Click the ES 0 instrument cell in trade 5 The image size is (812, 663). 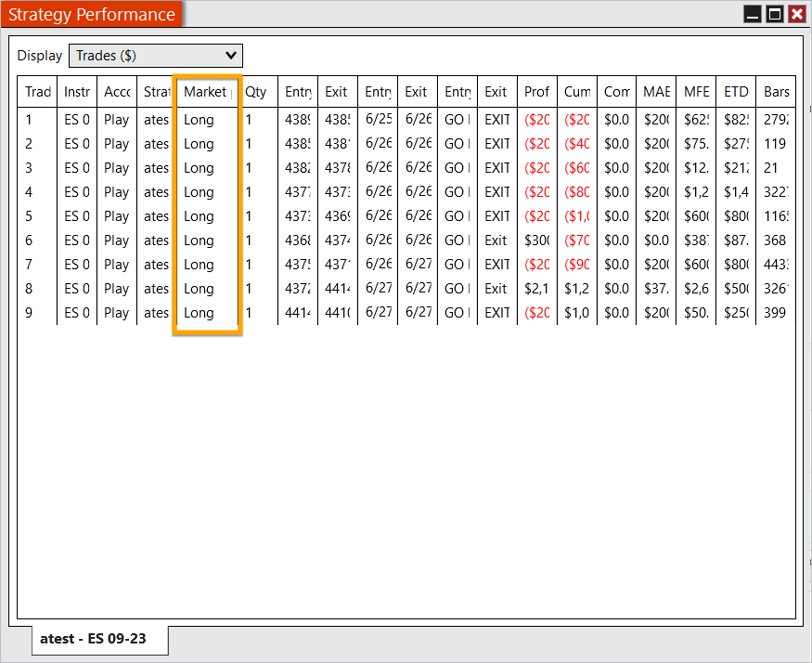(77, 216)
